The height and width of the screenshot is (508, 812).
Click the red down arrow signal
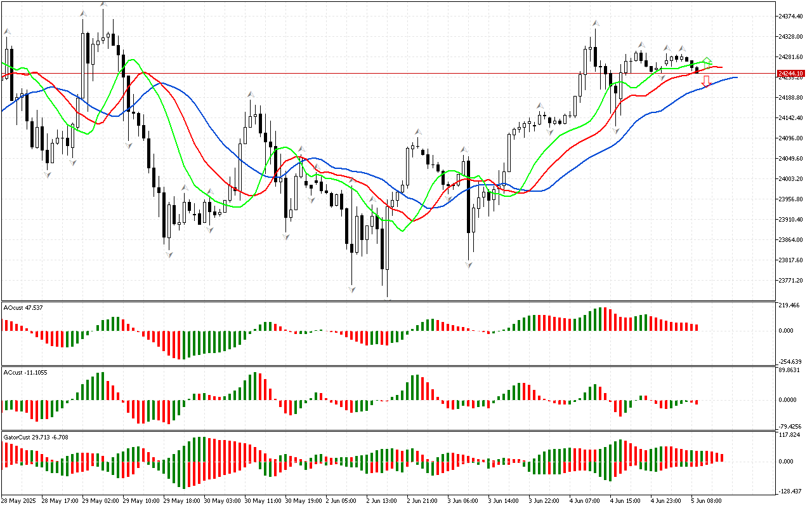705,81
